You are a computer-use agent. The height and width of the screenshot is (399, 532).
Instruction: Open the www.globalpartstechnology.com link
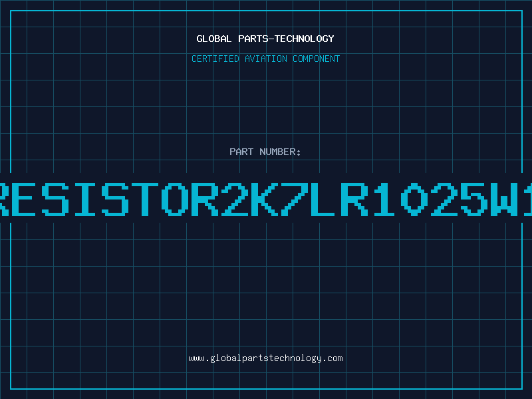(265, 358)
